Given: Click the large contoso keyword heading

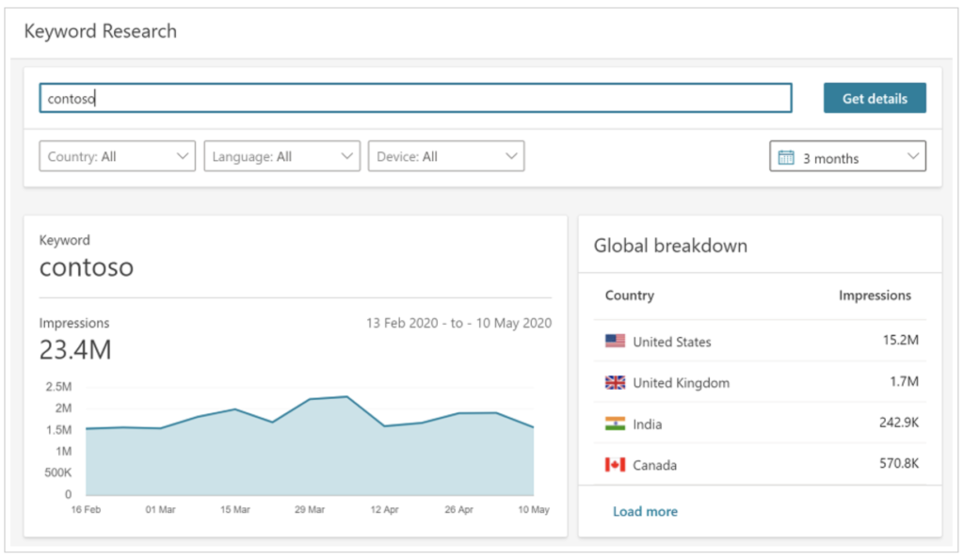Looking at the screenshot, I should click(x=87, y=267).
